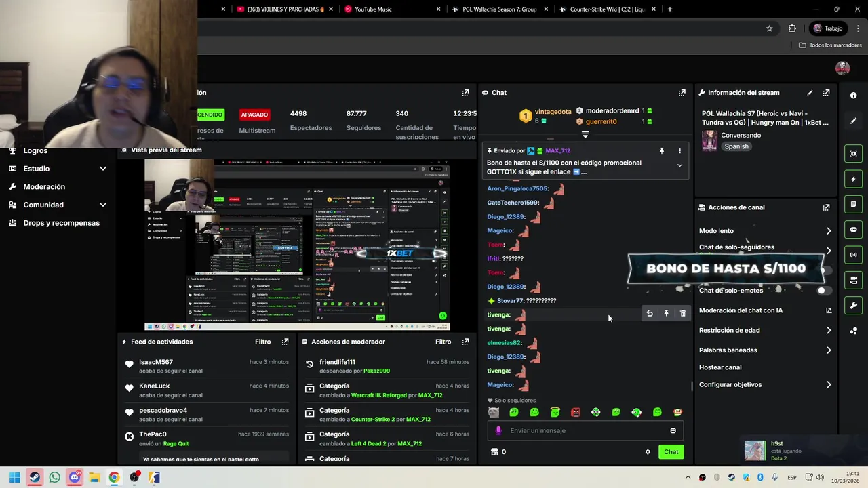Pop out the Feed de actividades panel
Viewport: 868px width, 488px height.
pyautogui.click(x=285, y=342)
